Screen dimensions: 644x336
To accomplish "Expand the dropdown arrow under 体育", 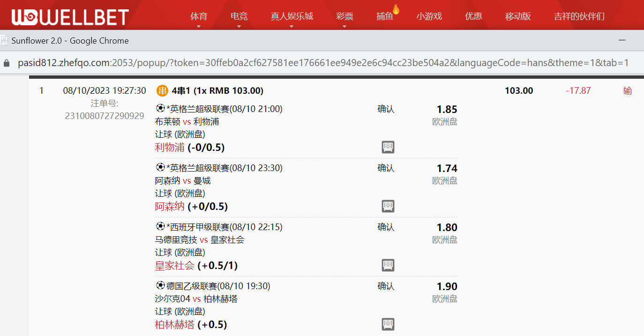I will [199, 27].
